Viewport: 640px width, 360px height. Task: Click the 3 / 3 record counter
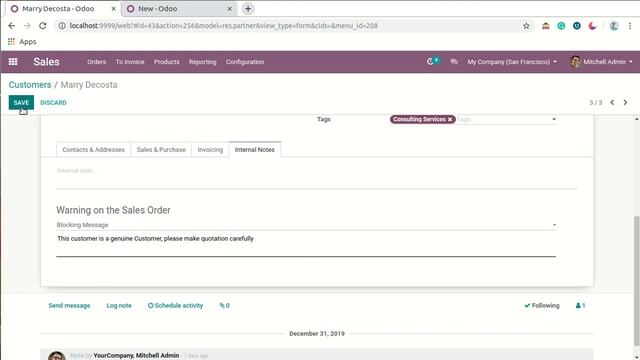click(x=596, y=102)
